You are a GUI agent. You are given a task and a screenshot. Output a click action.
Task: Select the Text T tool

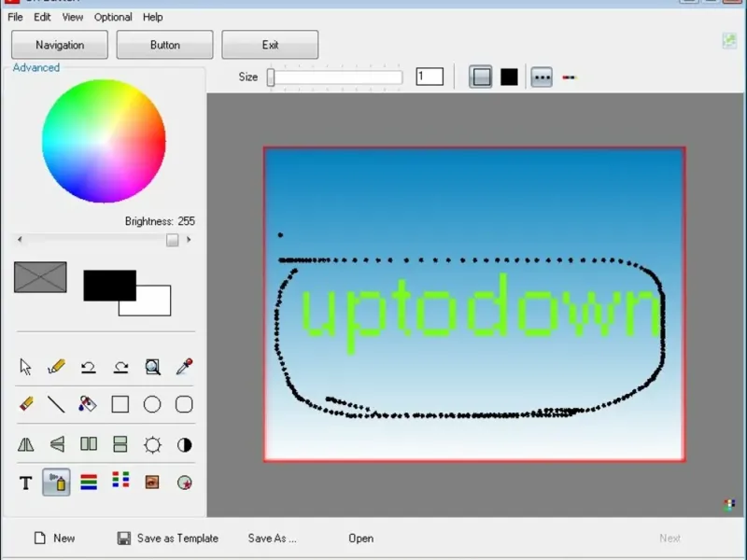(26, 483)
